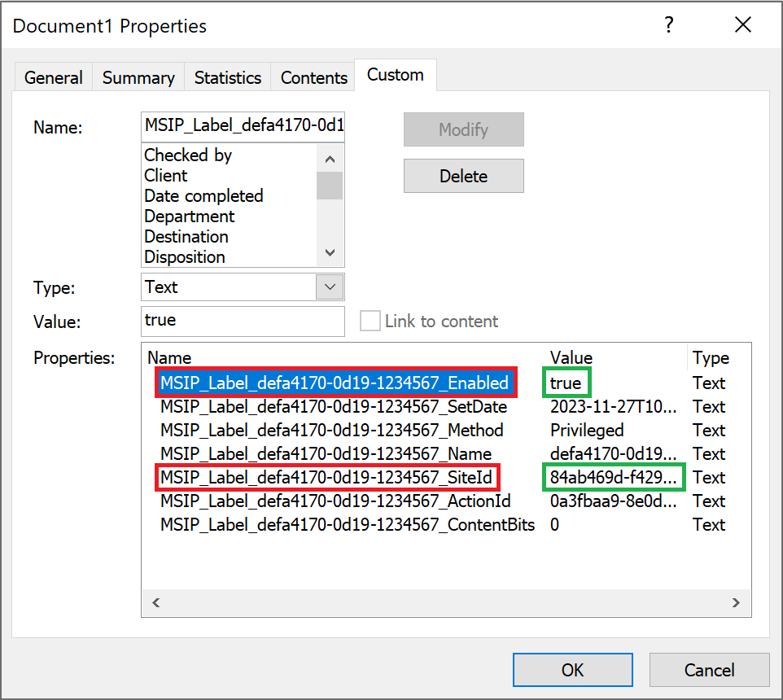Screen dimensions: 783x700
Task: Open the Statistics tab
Action: point(227,77)
